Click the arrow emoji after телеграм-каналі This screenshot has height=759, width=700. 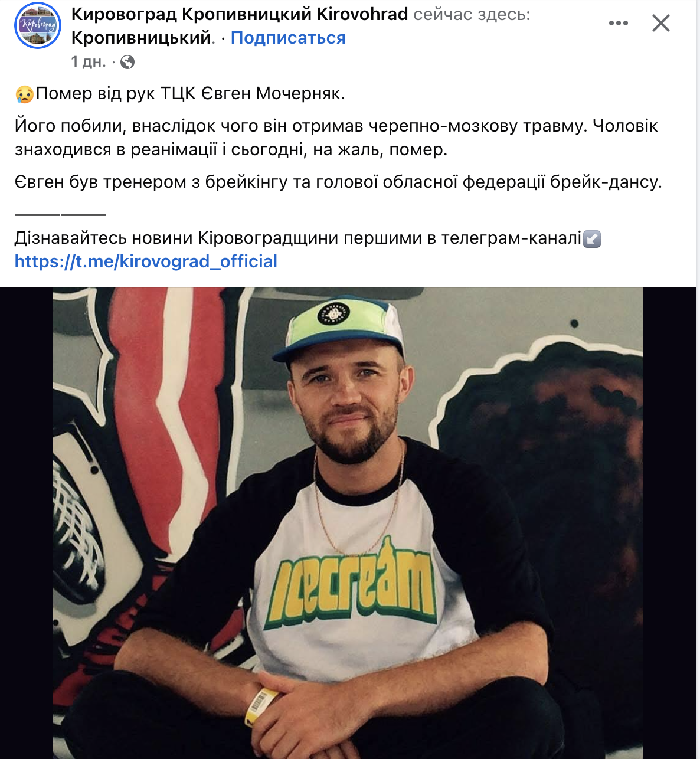592,238
